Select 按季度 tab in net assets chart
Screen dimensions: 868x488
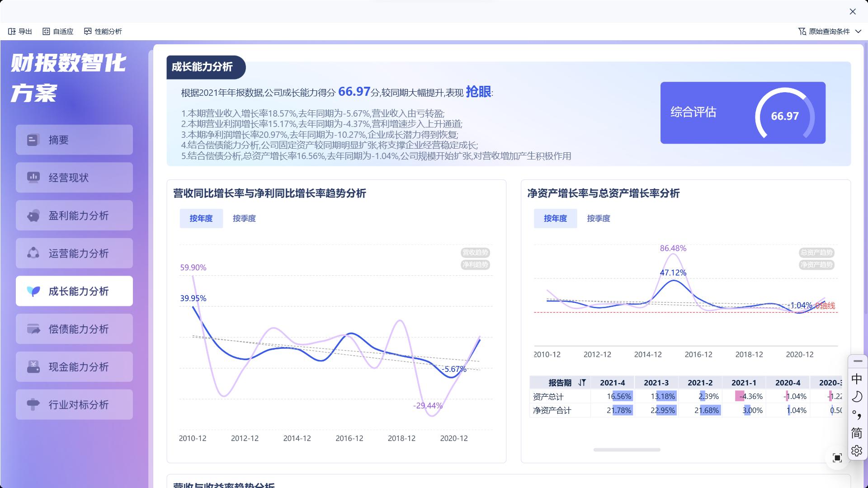(x=598, y=219)
